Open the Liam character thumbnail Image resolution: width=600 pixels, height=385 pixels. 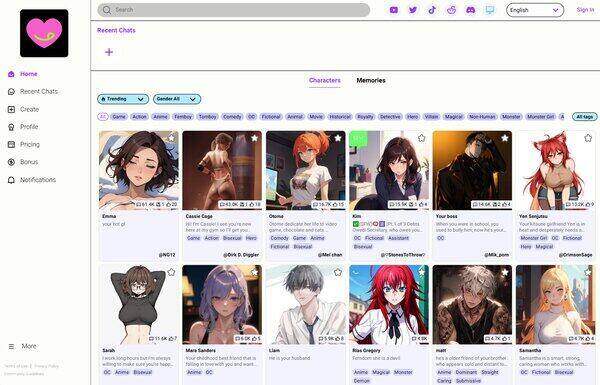306,305
